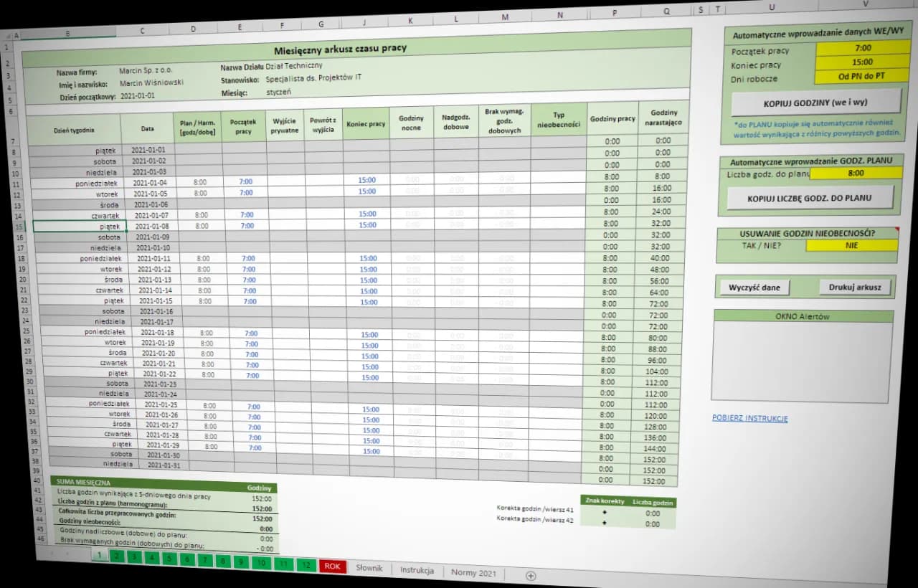Select the Typ nieobecności column header cell
Viewport: 918px width, 588px height.
559,120
